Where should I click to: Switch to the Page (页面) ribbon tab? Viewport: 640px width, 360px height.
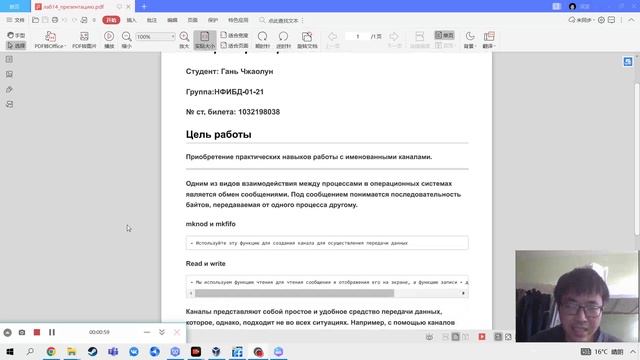coord(192,20)
